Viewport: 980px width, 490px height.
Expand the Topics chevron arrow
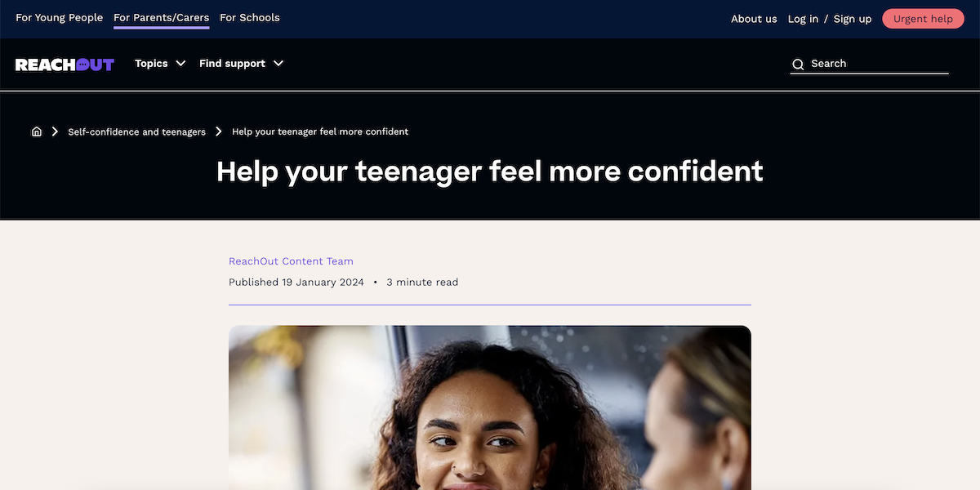coord(180,64)
